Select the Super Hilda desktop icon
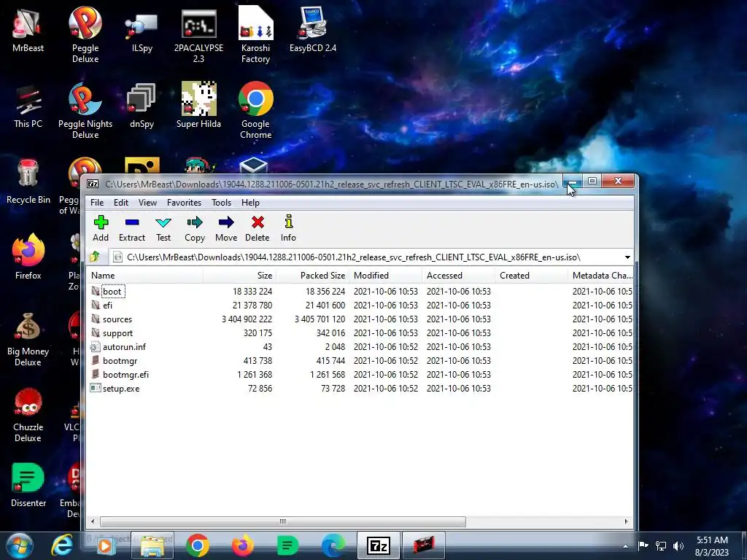 click(198, 105)
